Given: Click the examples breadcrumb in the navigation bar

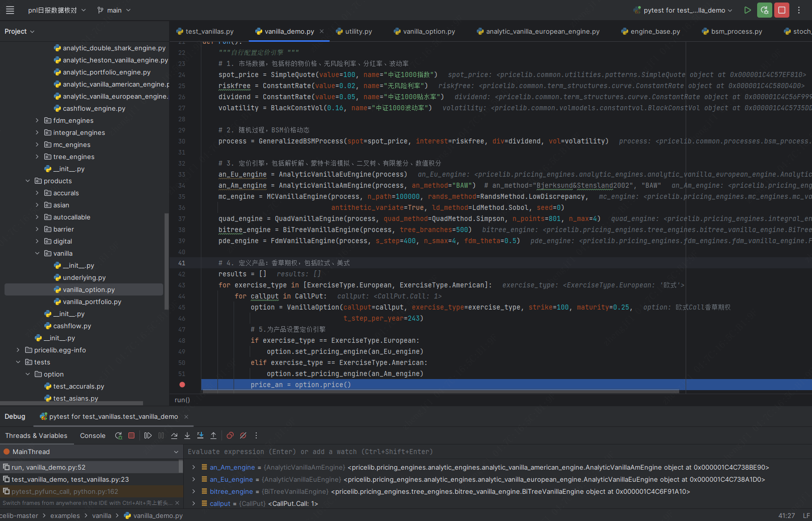Looking at the screenshot, I should (65, 515).
